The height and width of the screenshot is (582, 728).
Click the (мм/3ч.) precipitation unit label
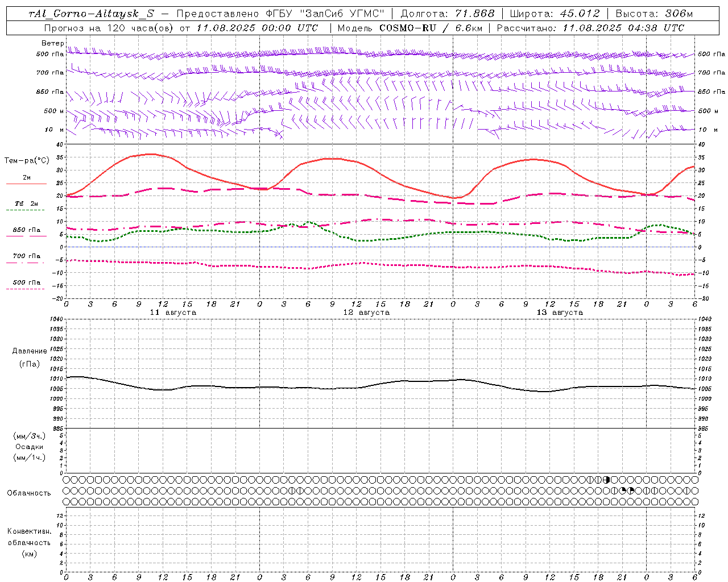[30, 436]
